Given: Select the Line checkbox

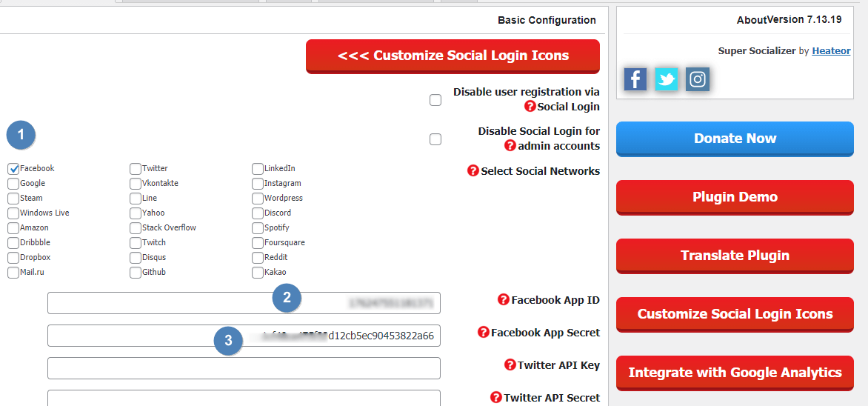Looking at the screenshot, I should pyautogui.click(x=135, y=199).
